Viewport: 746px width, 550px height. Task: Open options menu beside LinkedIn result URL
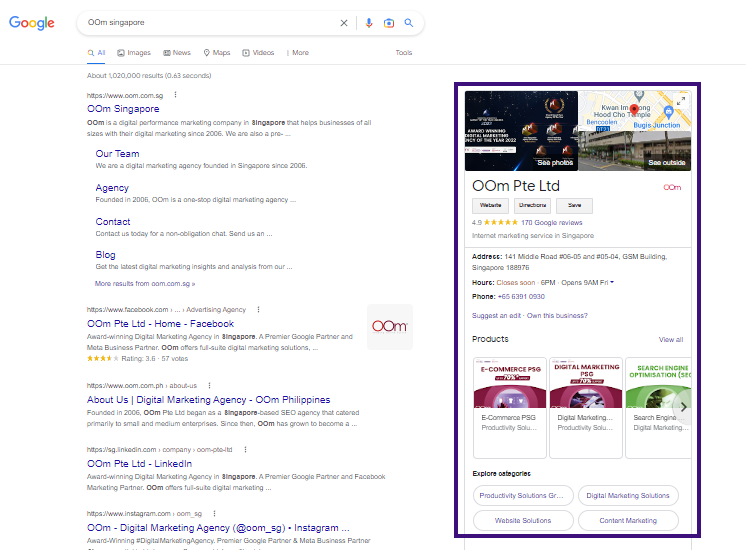245,449
